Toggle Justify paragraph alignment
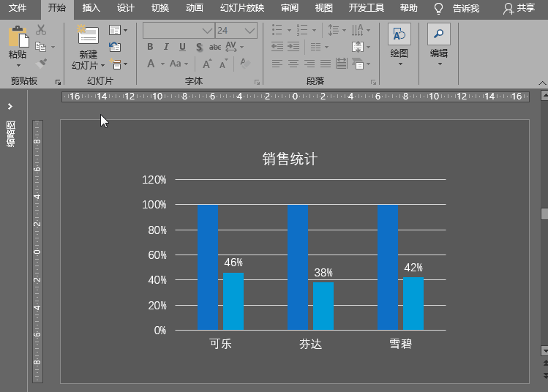The height and width of the screenshot is (392, 548). pyautogui.click(x=326, y=64)
